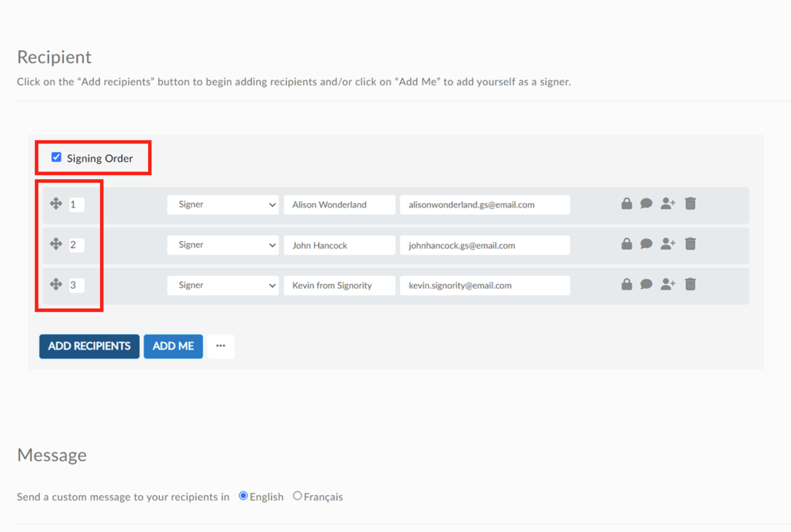Expand Signer dropdown in John Hancock row
Viewport: 791px width, 532px height.
(223, 245)
